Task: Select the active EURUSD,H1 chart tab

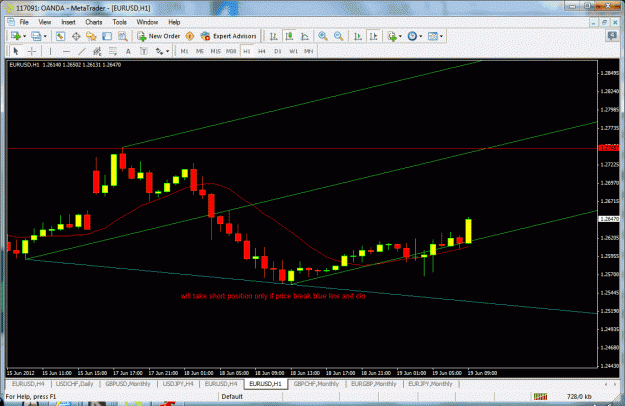Action: pos(265,384)
